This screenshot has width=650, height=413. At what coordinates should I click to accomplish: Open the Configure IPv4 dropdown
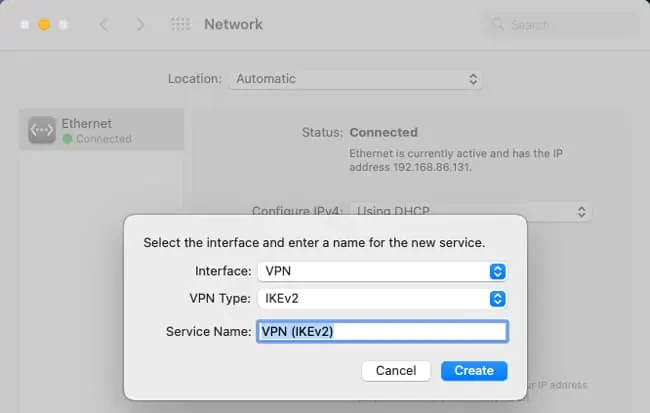469,212
